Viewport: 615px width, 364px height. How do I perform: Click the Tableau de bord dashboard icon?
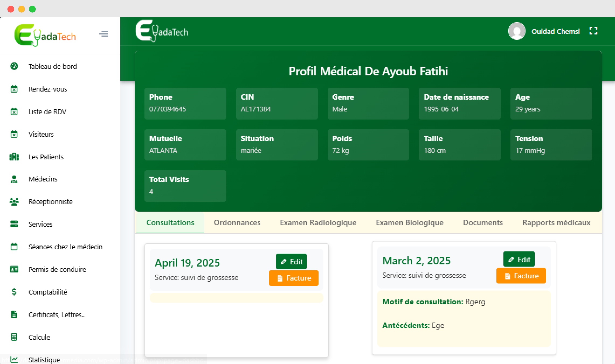pos(14,66)
